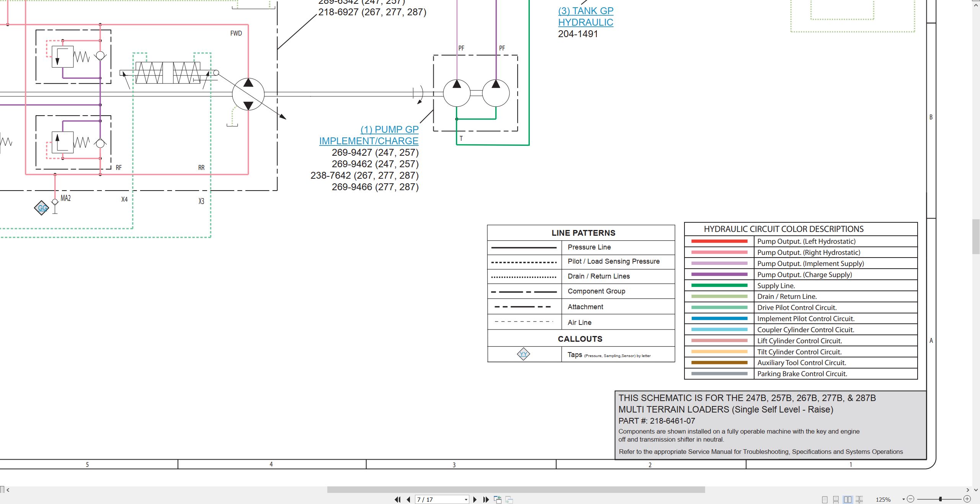Image resolution: width=980 pixels, height=504 pixels.
Task: Click the zoom in plus button
Action: point(967,499)
